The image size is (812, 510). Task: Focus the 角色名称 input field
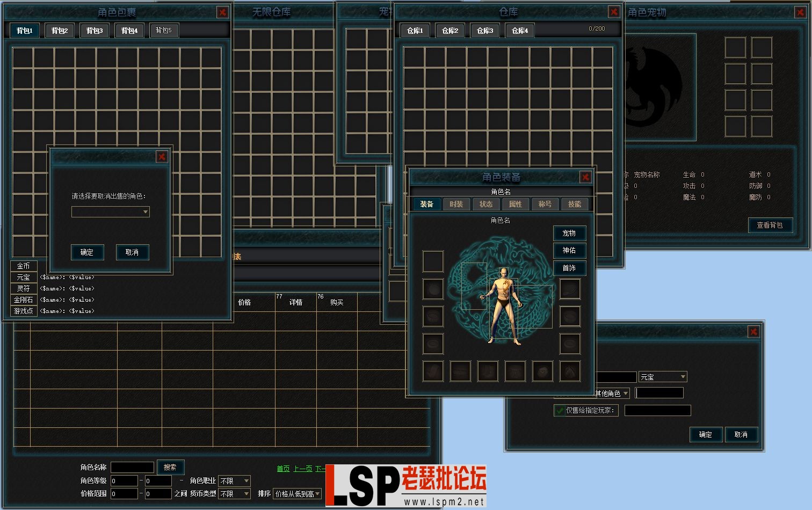coord(132,467)
